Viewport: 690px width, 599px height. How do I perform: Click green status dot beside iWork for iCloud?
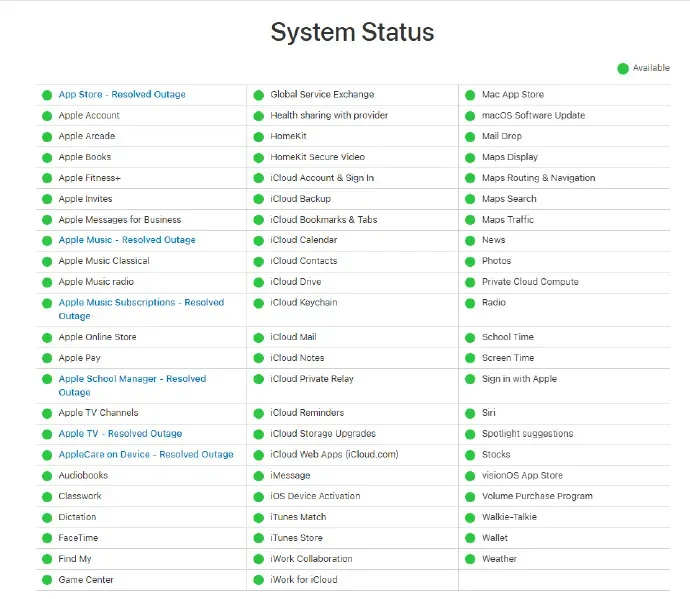[259, 580]
